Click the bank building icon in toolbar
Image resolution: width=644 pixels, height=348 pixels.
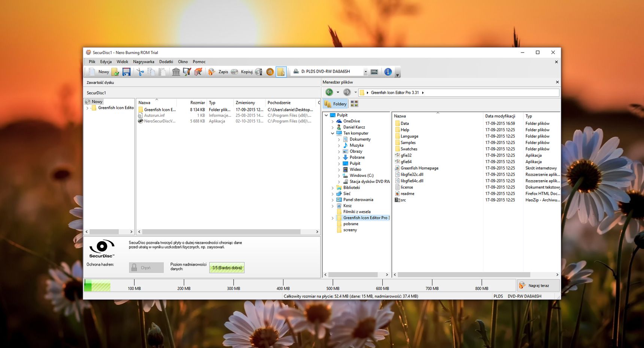pyautogui.click(x=176, y=72)
